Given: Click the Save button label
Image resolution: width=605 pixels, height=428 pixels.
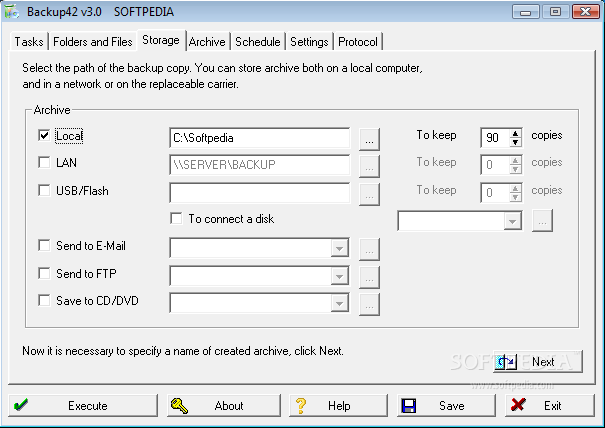Looking at the screenshot, I should [451, 406].
